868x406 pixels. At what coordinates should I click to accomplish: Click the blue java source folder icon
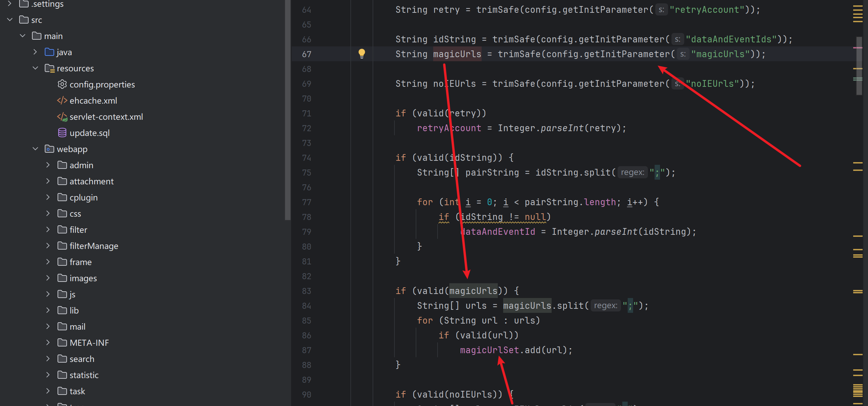49,52
